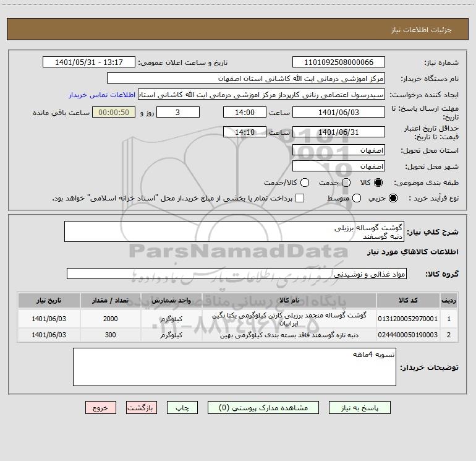Select the کالا radio button
The height and width of the screenshot is (461, 476).
pos(378,183)
